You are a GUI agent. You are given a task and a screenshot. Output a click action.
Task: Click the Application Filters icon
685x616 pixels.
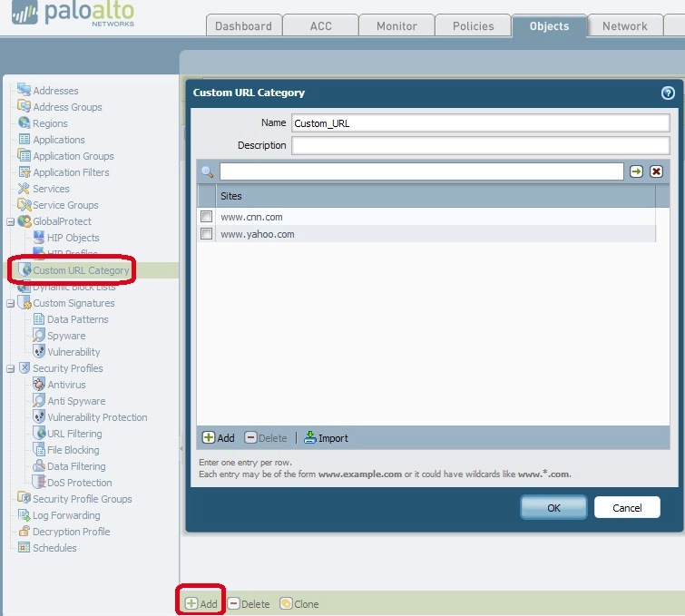pyautogui.click(x=24, y=171)
